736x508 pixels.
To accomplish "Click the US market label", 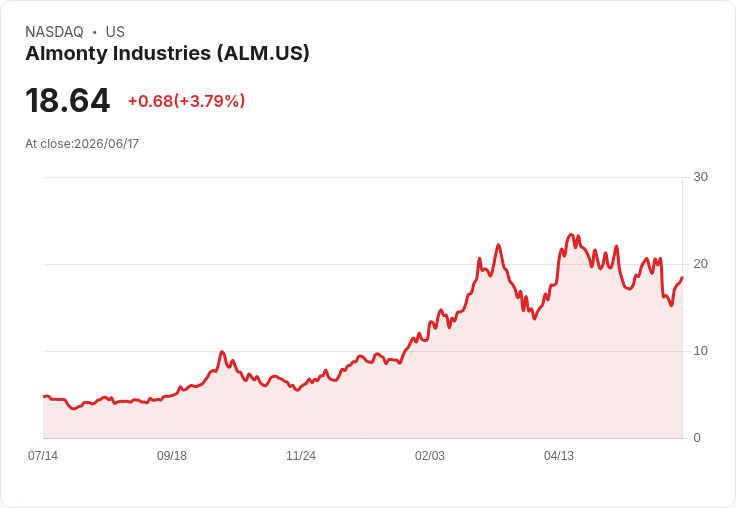I will point(115,32).
